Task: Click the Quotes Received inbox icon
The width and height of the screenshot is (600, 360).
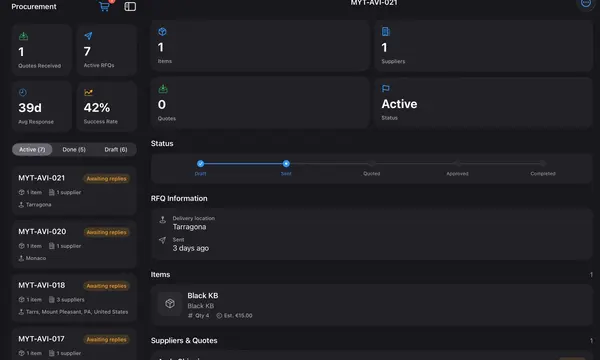Action: [23, 36]
